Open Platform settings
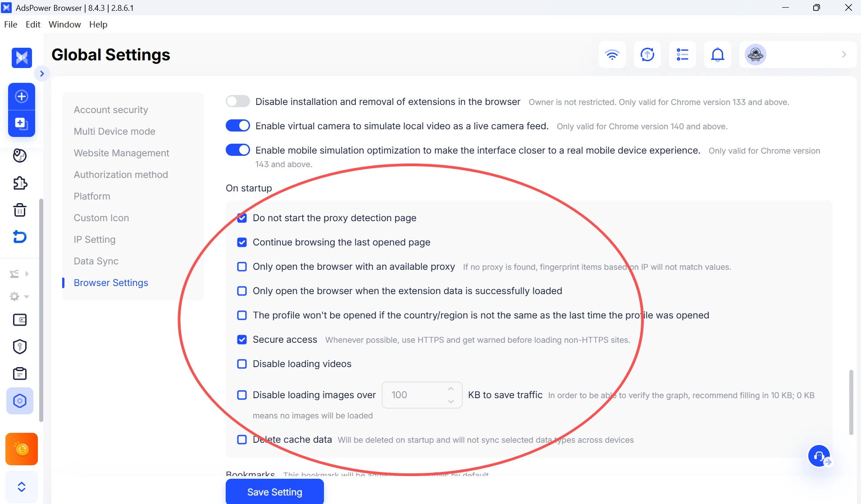The image size is (861, 504). coord(92,196)
